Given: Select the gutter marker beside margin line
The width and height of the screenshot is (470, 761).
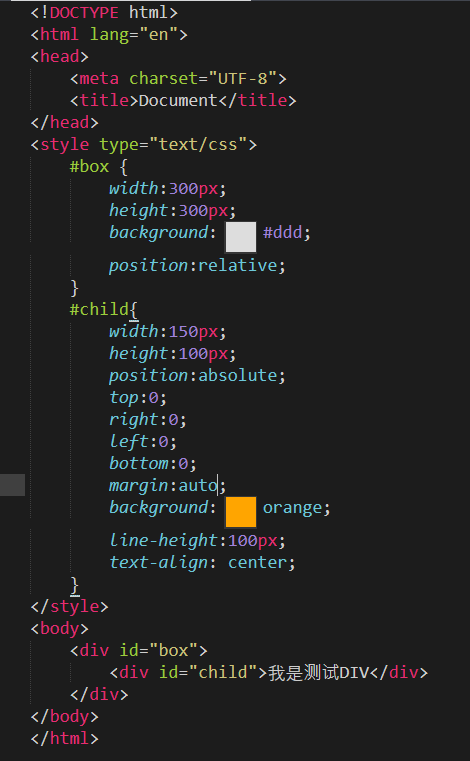Looking at the screenshot, I should coord(13,485).
